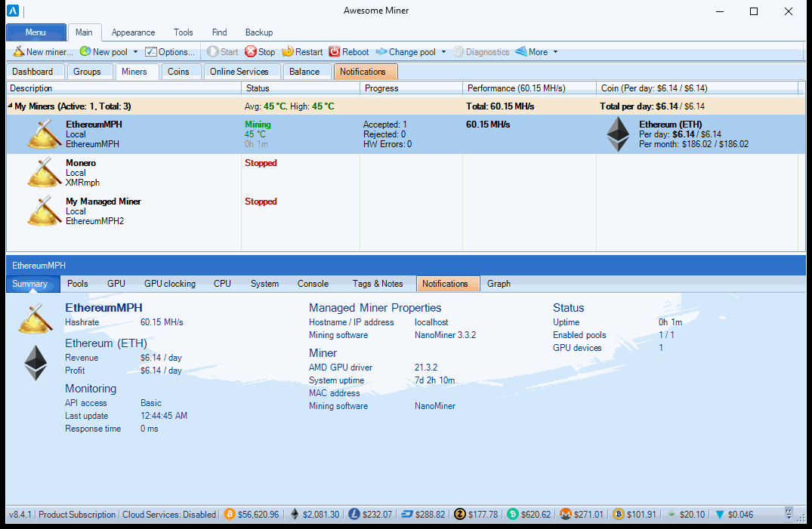Open the blue Menu button

pos(36,32)
